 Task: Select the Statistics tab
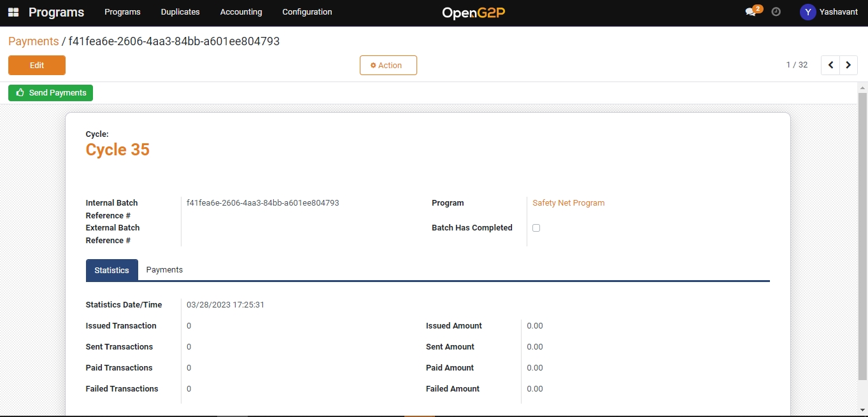[x=111, y=270]
